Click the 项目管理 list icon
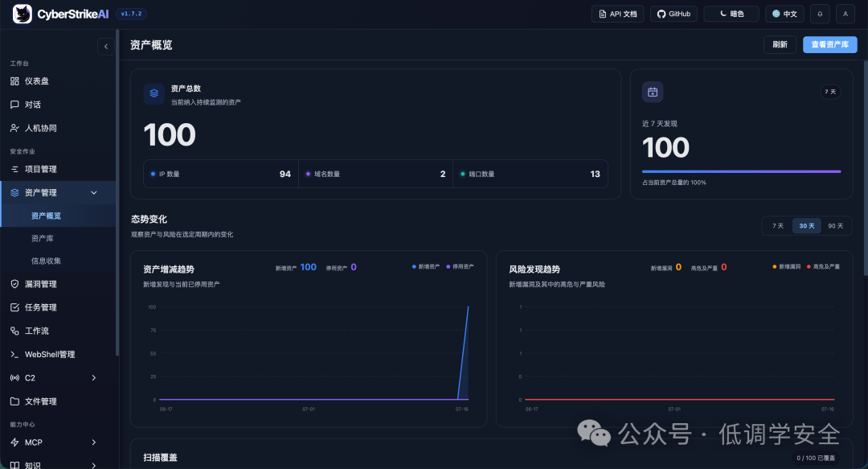The width and height of the screenshot is (868, 469). coord(15,169)
